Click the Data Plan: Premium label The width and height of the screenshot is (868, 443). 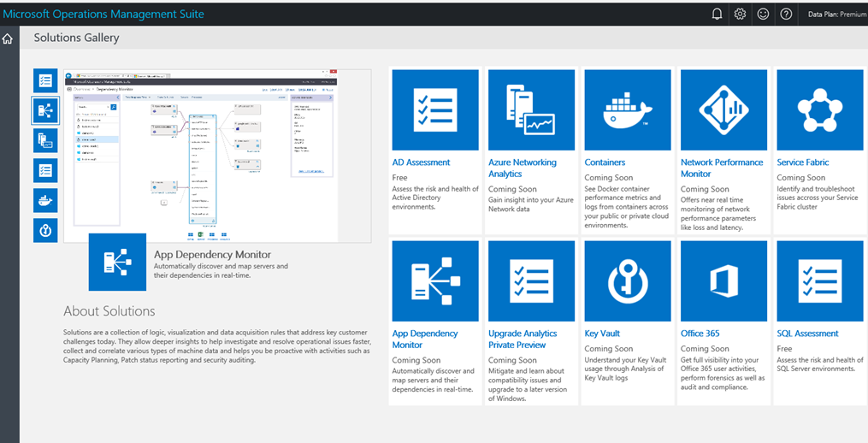836,15
